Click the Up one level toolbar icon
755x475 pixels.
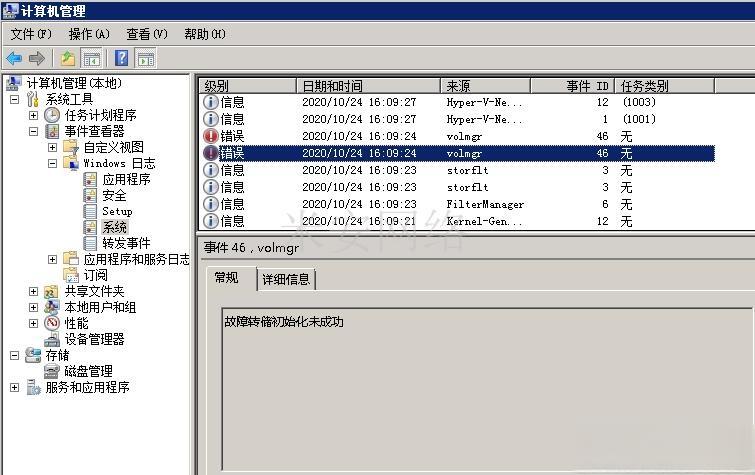click(x=67, y=59)
